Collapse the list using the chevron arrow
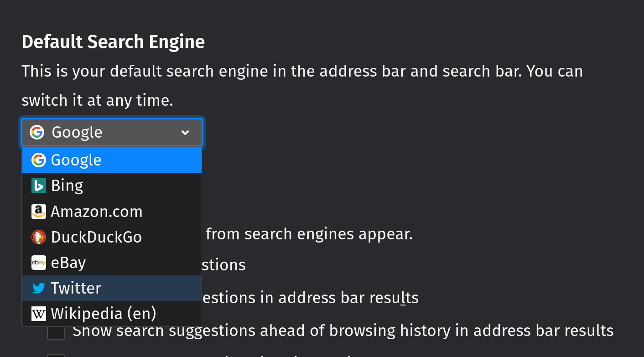The width and height of the screenshot is (644, 357). (185, 133)
